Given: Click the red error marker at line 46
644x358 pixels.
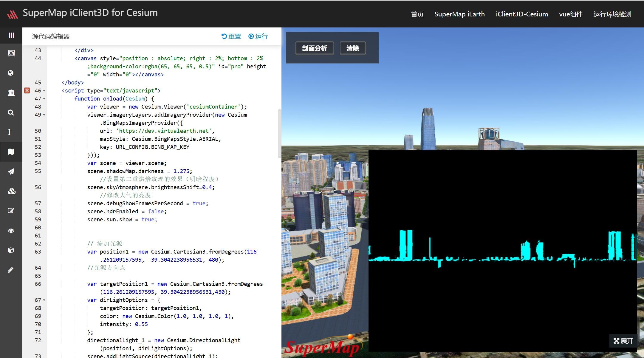Looking at the screenshot, I should coord(27,90).
